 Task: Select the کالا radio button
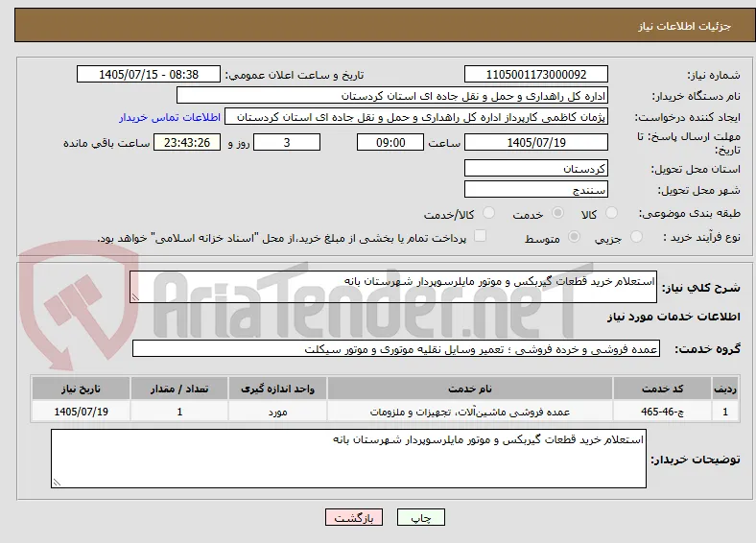click(x=611, y=213)
